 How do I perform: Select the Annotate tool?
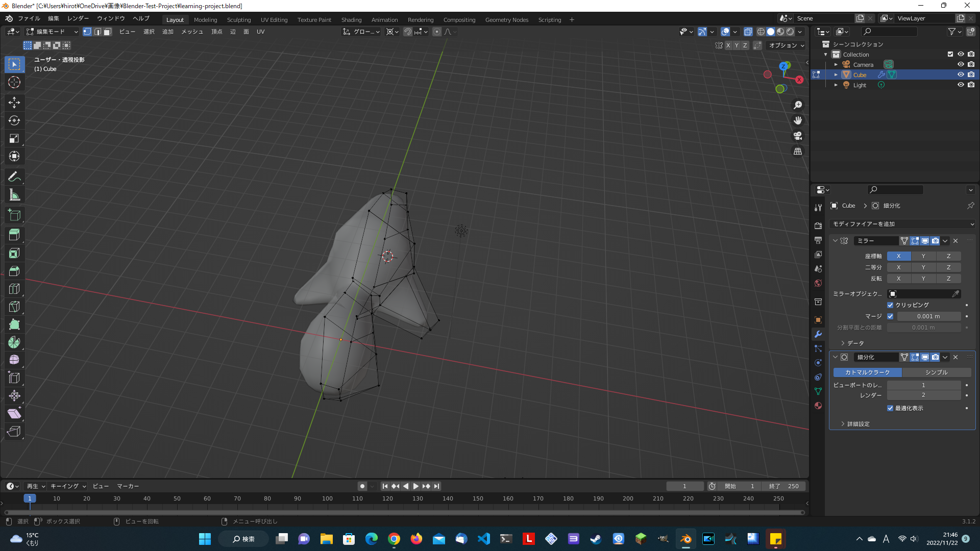(x=14, y=176)
